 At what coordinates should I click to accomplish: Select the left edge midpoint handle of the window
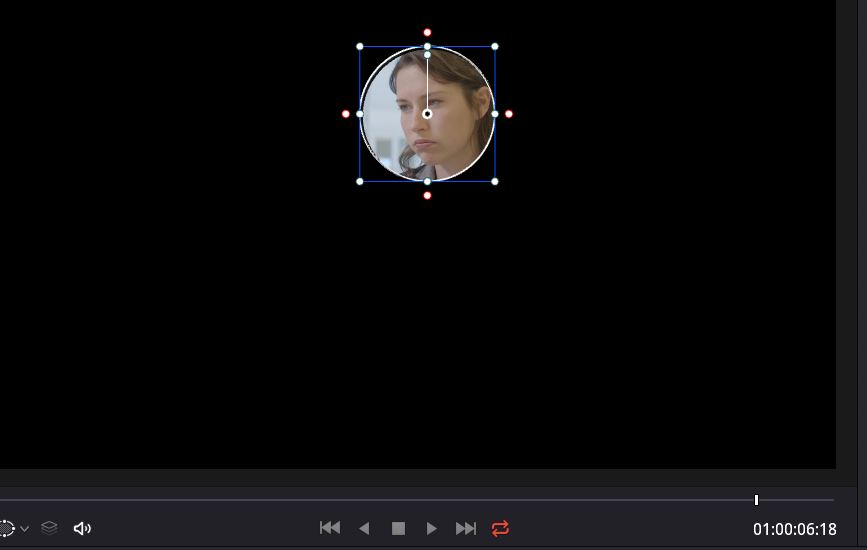click(360, 114)
